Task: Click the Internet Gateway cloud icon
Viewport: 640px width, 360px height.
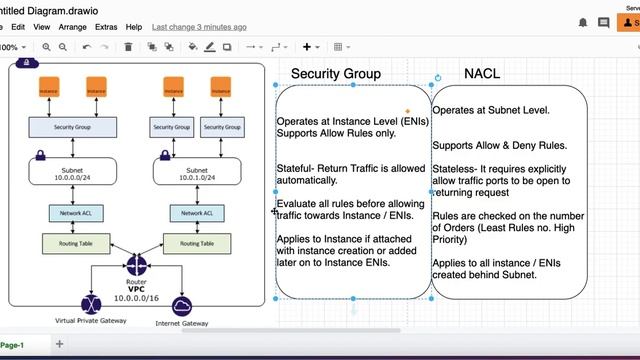Action: click(182, 306)
